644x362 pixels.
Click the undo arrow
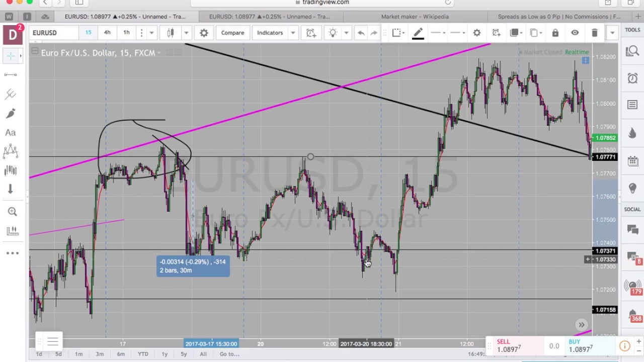(361, 33)
